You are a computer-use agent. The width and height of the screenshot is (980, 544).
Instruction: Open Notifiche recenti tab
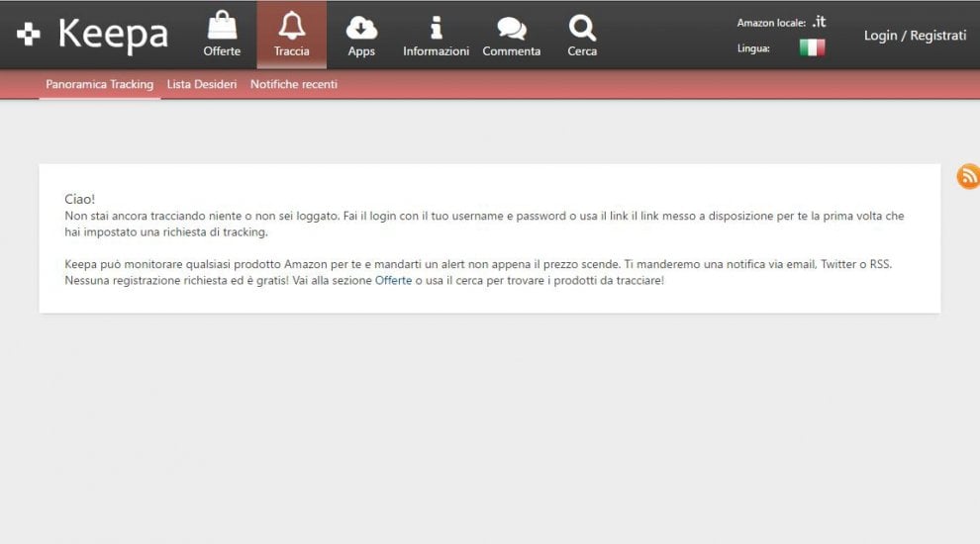point(294,84)
